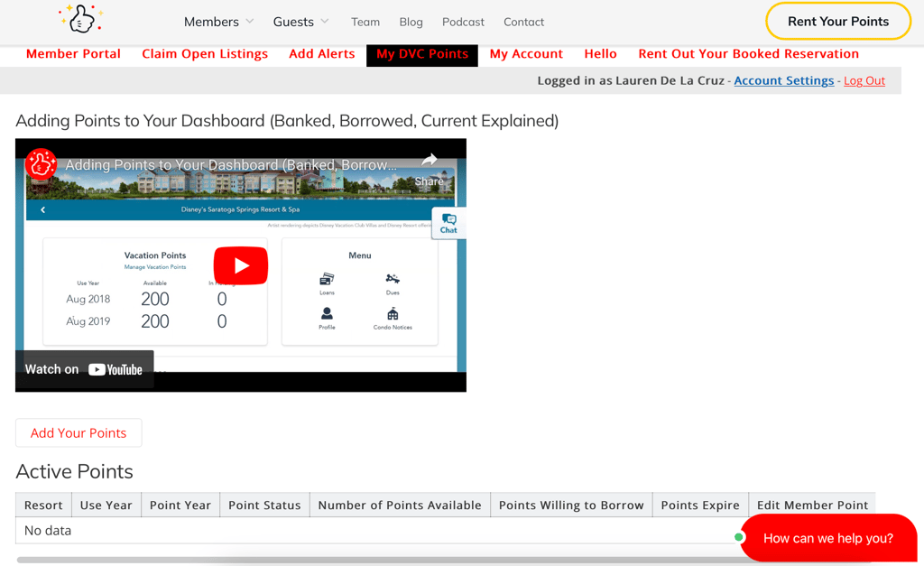Screen dimensions: 924x566
Task: Expand the Members dropdown menu
Action: [x=218, y=22]
